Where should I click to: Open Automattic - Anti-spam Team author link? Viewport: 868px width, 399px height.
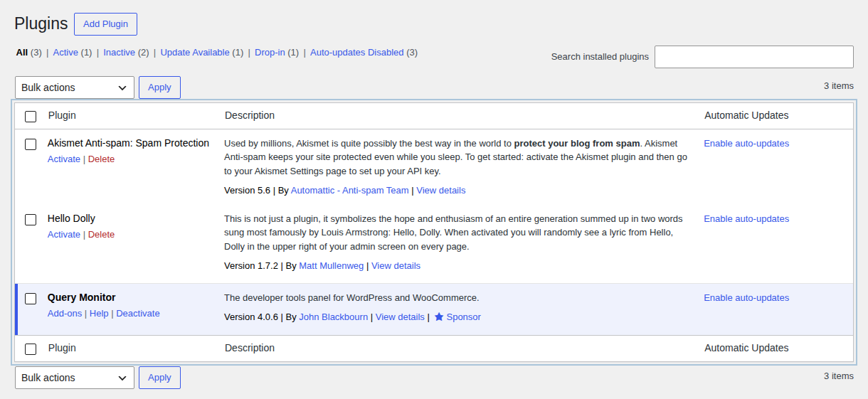click(x=350, y=191)
